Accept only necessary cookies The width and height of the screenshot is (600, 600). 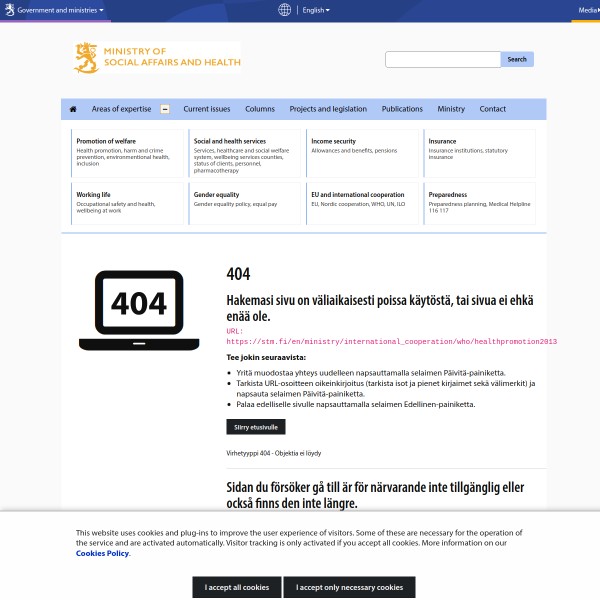[x=349, y=587]
